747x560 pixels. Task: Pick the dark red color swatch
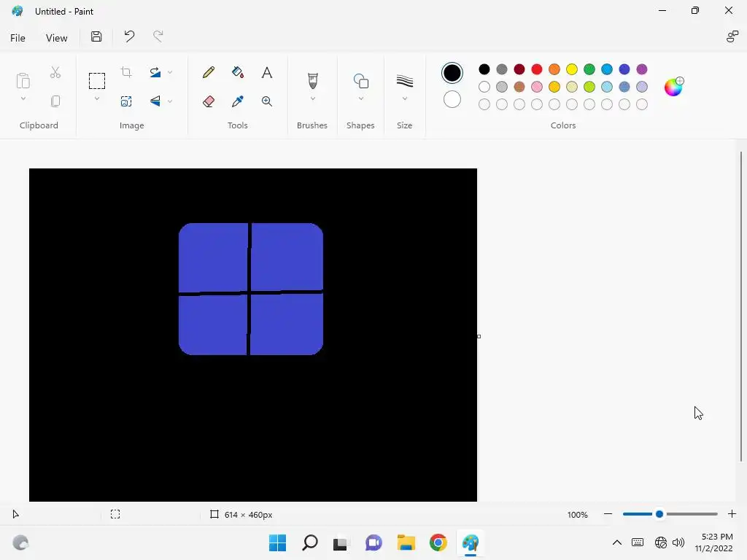pyautogui.click(x=519, y=69)
